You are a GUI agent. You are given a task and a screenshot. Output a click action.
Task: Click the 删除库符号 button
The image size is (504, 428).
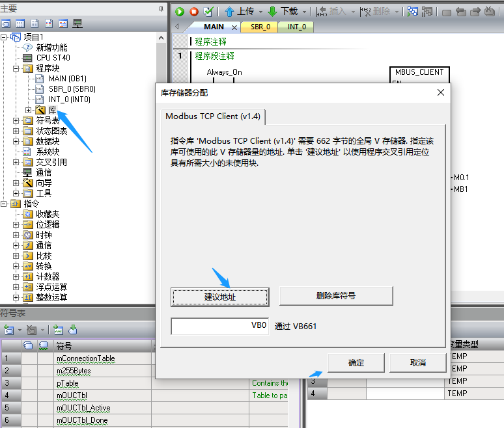(x=336, y=296)
